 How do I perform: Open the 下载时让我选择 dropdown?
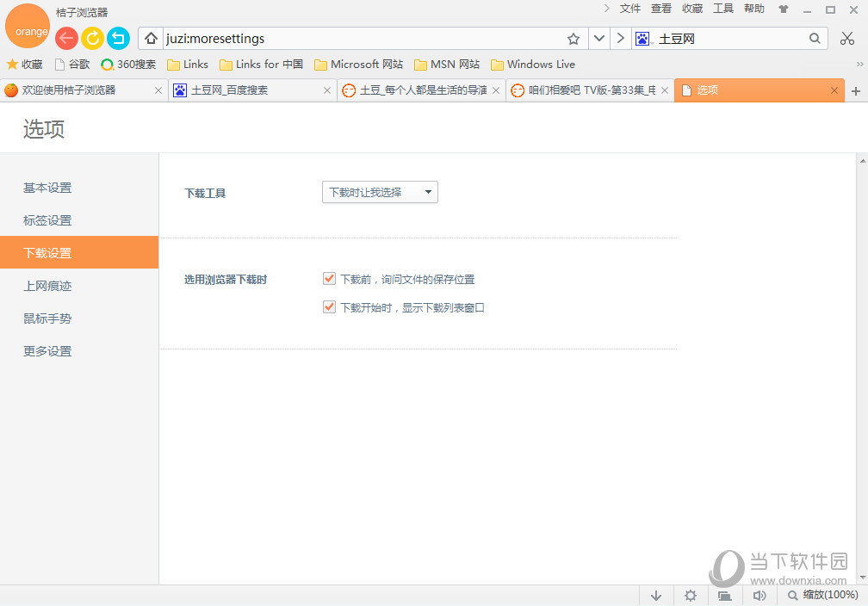point(380,192)
